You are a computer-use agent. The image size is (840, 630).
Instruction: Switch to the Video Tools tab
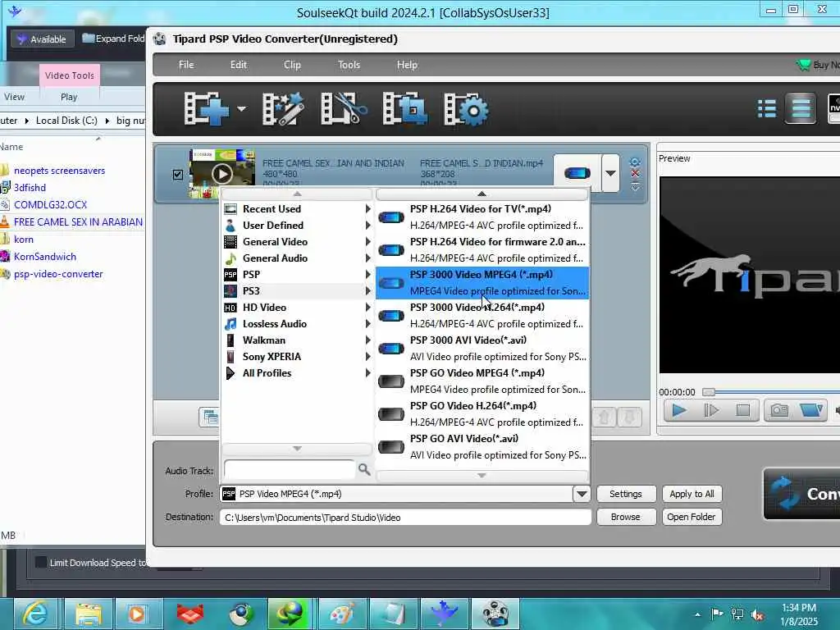coord(69,75)
